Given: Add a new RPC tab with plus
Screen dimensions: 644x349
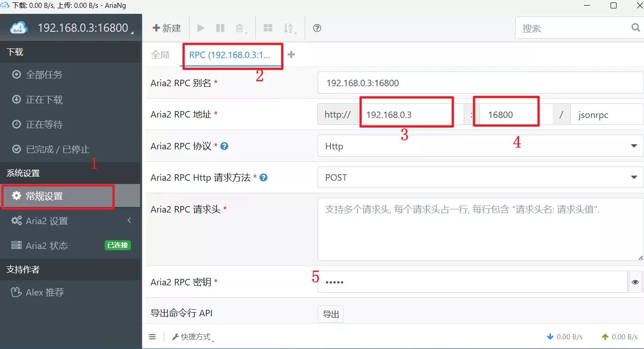Looking at the screenshot, I should pyautogui.click(x=291, y=54).
